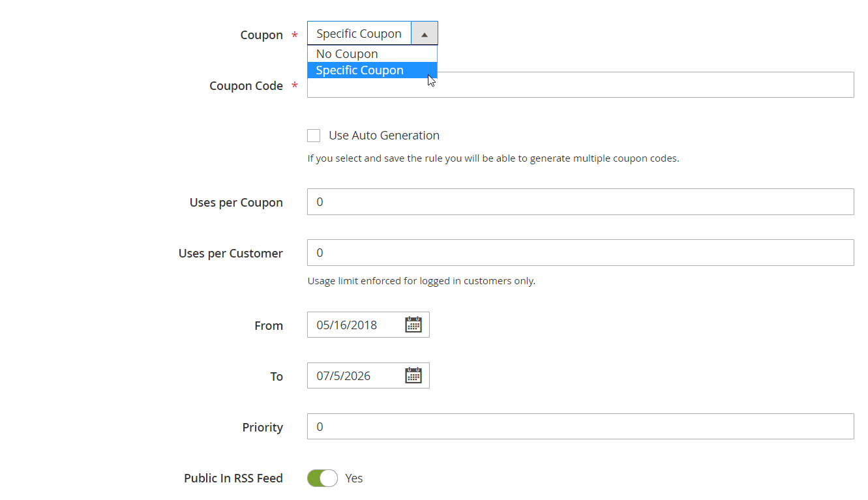Click the To date input showing 07/5/2026
The width and height of the screenshot is (868, 500).
tap(355, 375)
